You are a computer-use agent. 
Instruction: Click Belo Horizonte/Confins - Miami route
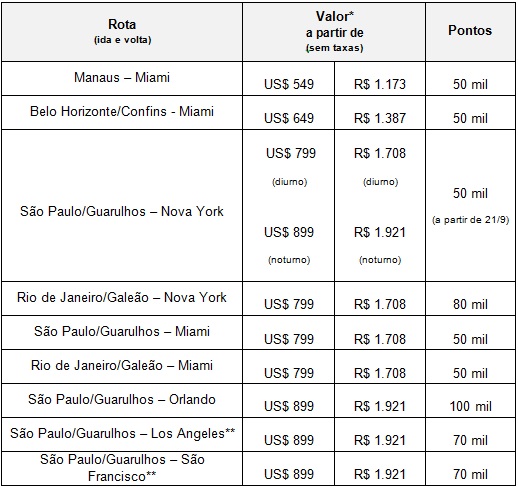[122, 113]
